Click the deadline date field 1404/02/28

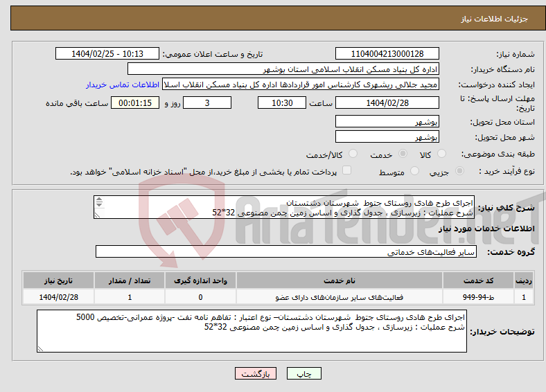pos(387,103)
